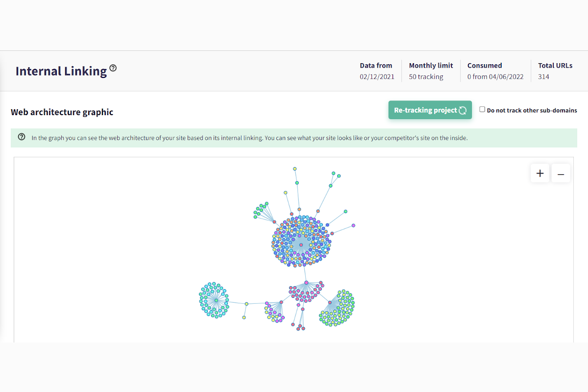Click the question icon in green info banner
Viewport: 588px width, 392px height.
22,137
